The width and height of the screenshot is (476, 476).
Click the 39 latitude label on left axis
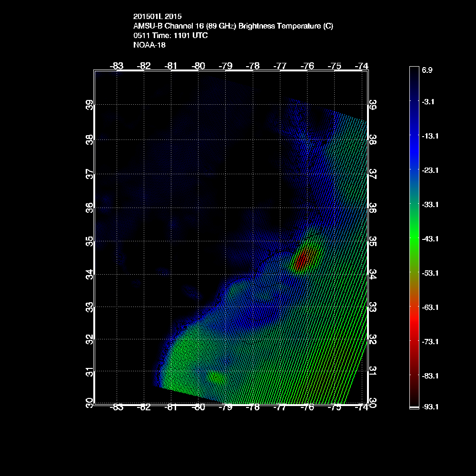coord(89,105)
